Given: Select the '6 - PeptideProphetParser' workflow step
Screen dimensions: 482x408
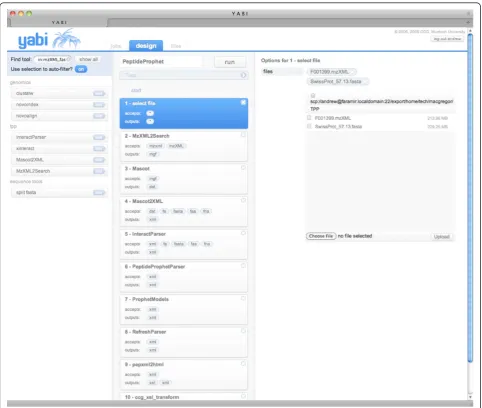Looking at the screenshot, I should click(184, 277).
